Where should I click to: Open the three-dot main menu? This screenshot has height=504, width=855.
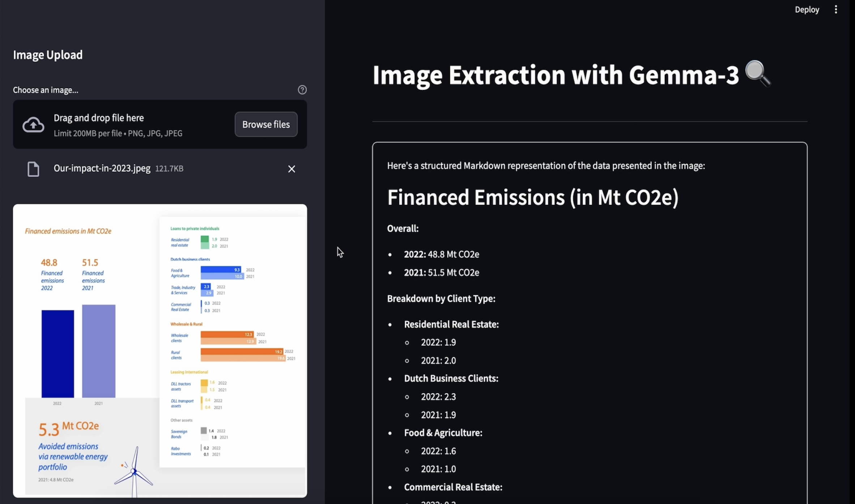835,10
